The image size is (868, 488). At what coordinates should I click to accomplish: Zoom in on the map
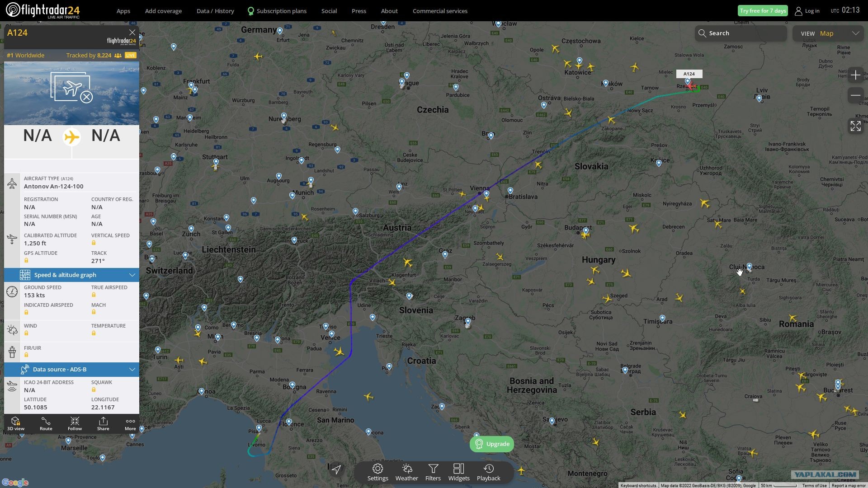[x=855, y=75]
